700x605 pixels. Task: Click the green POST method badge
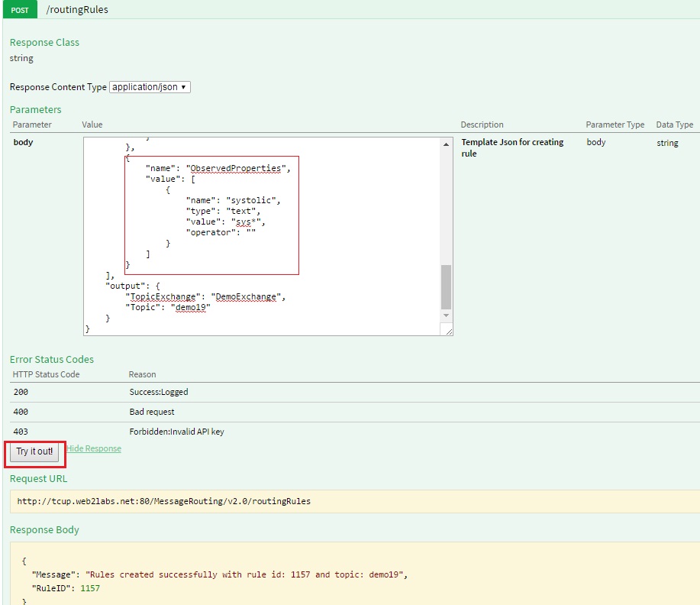tap(20, 9)
